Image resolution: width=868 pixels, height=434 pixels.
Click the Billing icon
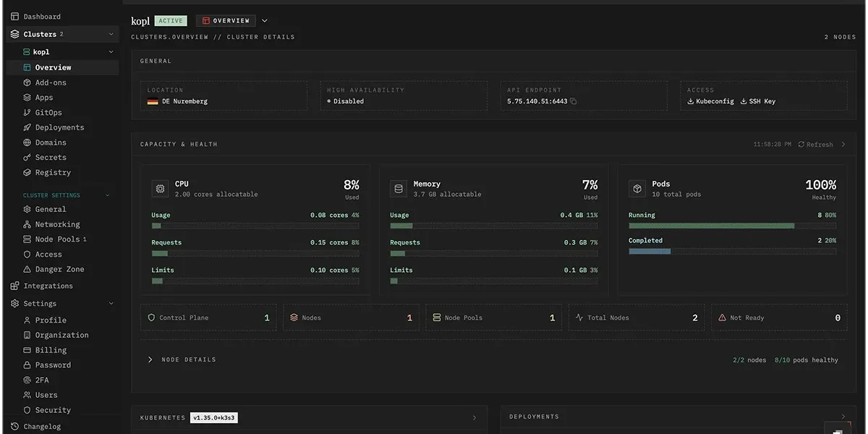pos(27,350)
